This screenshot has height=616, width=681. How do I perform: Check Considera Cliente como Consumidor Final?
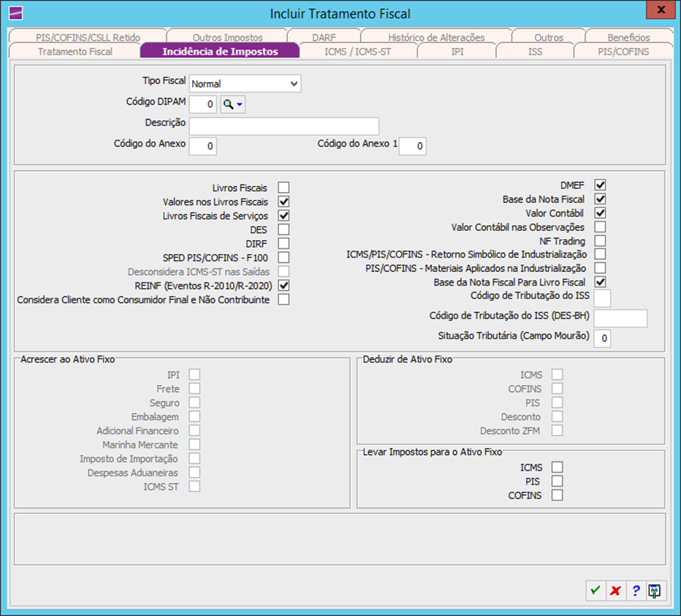(x=283, y=299)
